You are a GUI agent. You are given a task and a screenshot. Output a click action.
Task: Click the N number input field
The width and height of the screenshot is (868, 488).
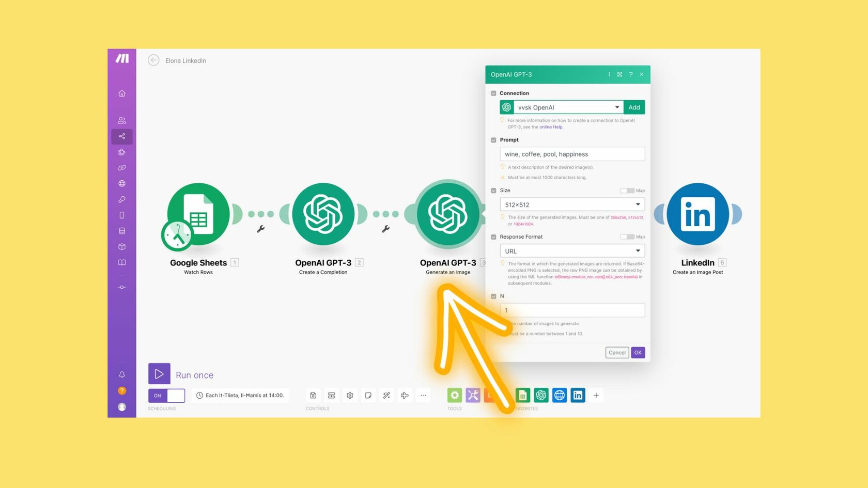pyautogui.click(x=572, y=310)
